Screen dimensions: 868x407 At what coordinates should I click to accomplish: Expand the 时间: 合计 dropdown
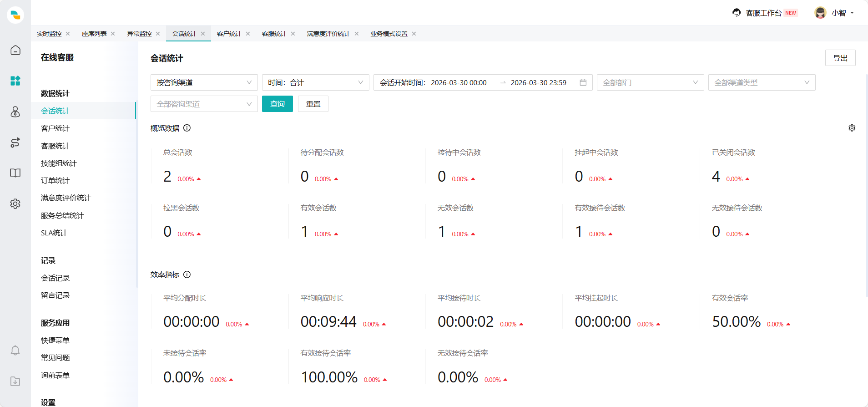(316, 82)
